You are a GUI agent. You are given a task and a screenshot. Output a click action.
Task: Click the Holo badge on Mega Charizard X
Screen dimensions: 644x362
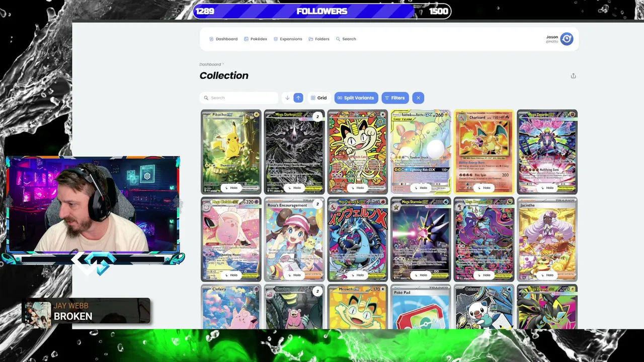point(358,275)
